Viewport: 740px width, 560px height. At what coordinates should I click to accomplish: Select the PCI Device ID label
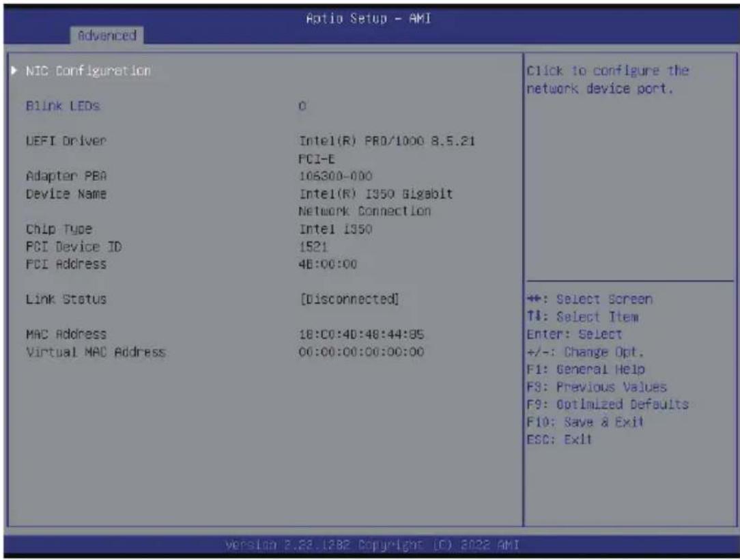point(74,247)
